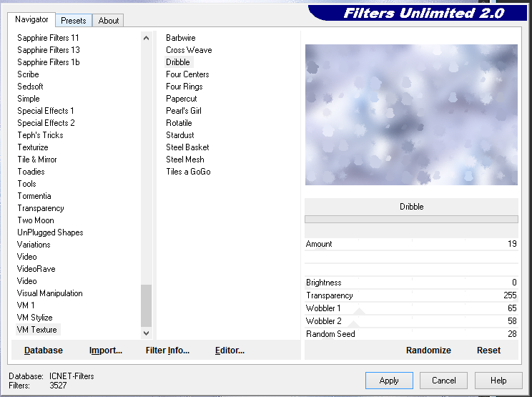532x397 pixels.
Task: Adjust the Wobbler 1 slider
Action: tap(411, 308)
